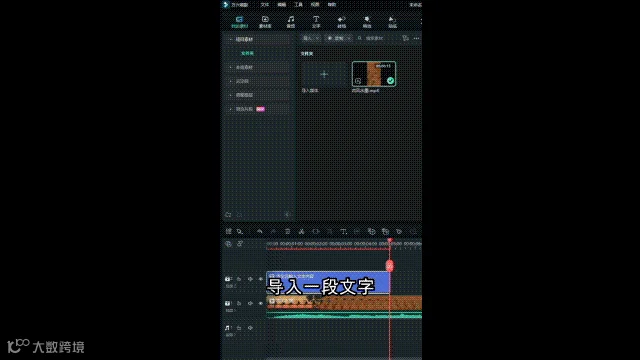Viewport: 640px width, 360px height.
Task: Click the green checkmark on the video thumbnail
Action: point(390,81)
